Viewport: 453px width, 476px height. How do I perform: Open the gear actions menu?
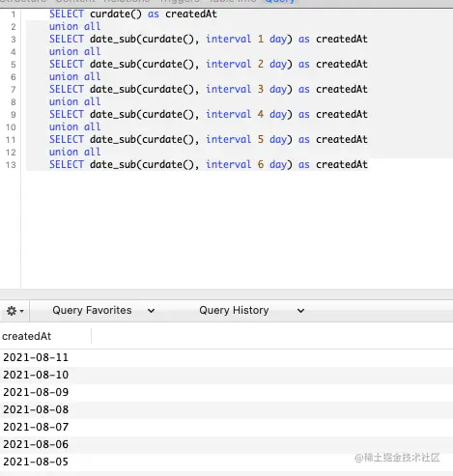tap(14, 311)
